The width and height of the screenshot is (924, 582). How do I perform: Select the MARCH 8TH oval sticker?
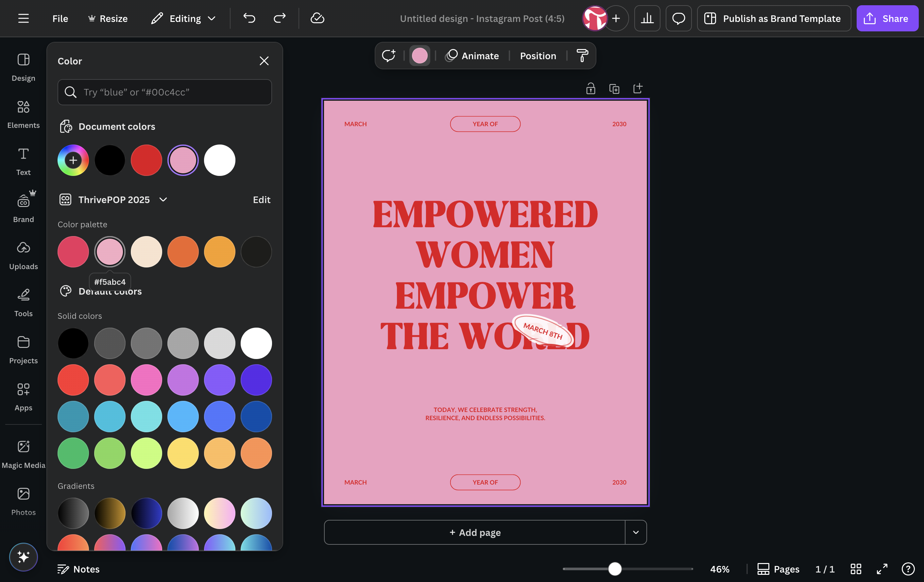[543, 331]
